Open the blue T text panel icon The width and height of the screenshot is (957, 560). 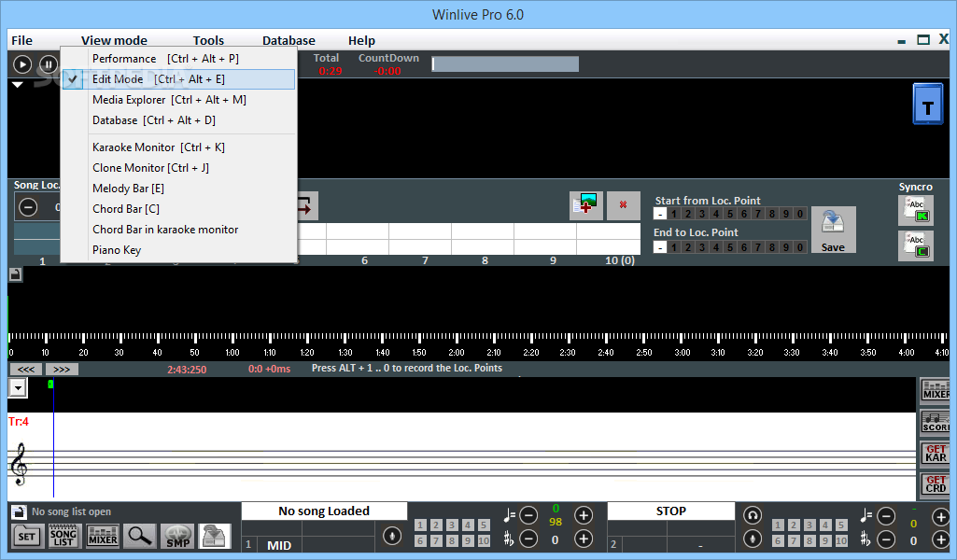928,105
